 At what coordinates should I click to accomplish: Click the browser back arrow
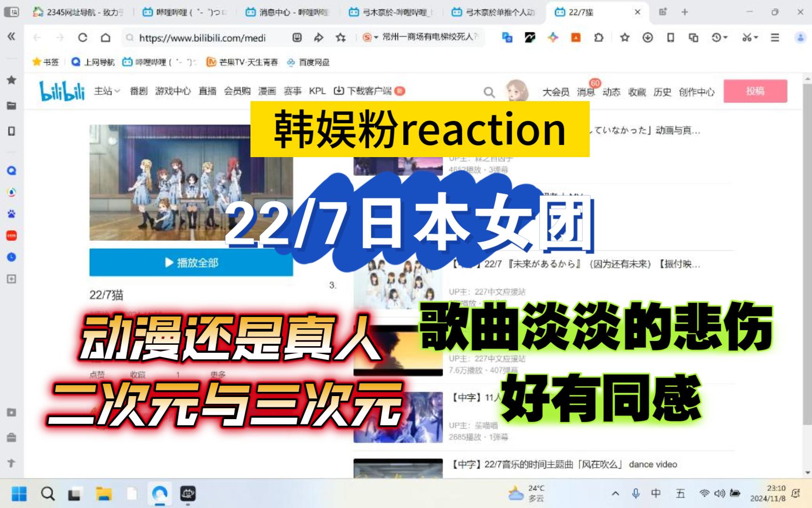[37, 38]
